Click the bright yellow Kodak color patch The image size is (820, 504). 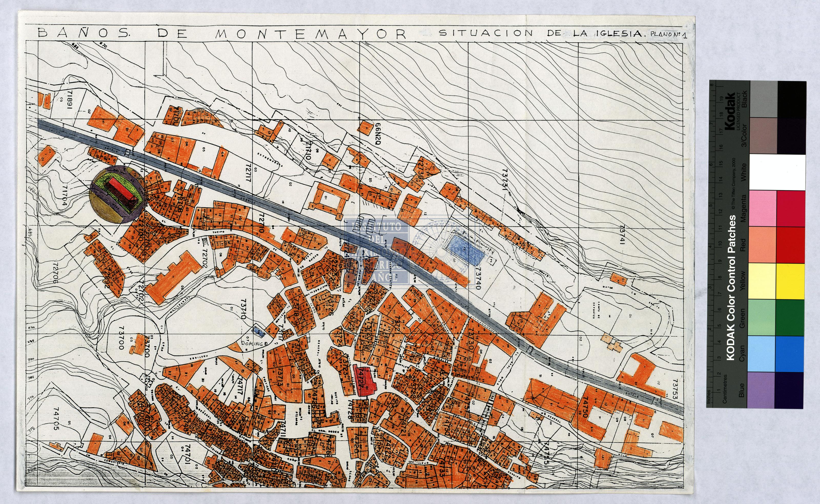pos(790,281)
